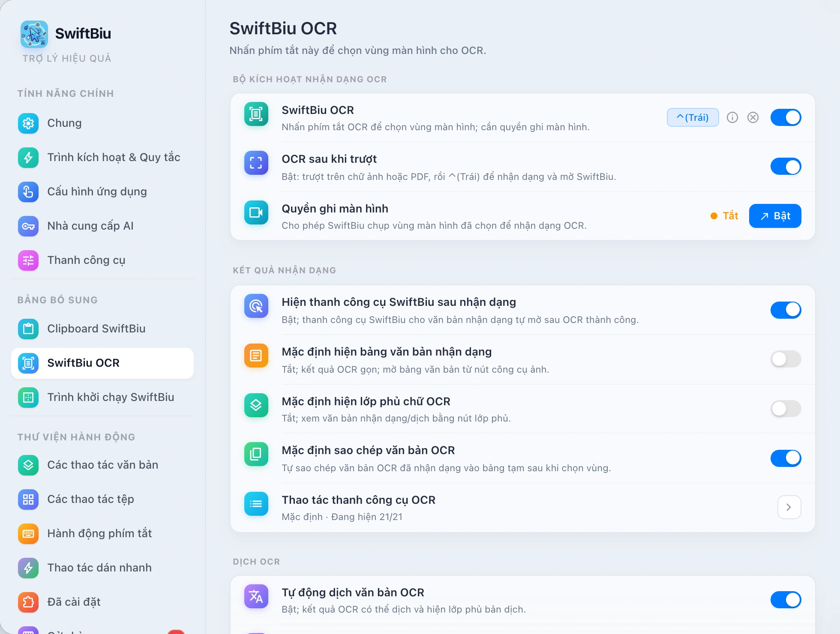840x634 pixels.
Task: Click the launcher grid icon for Trình khởi chạy
Action: pos(28,398)
